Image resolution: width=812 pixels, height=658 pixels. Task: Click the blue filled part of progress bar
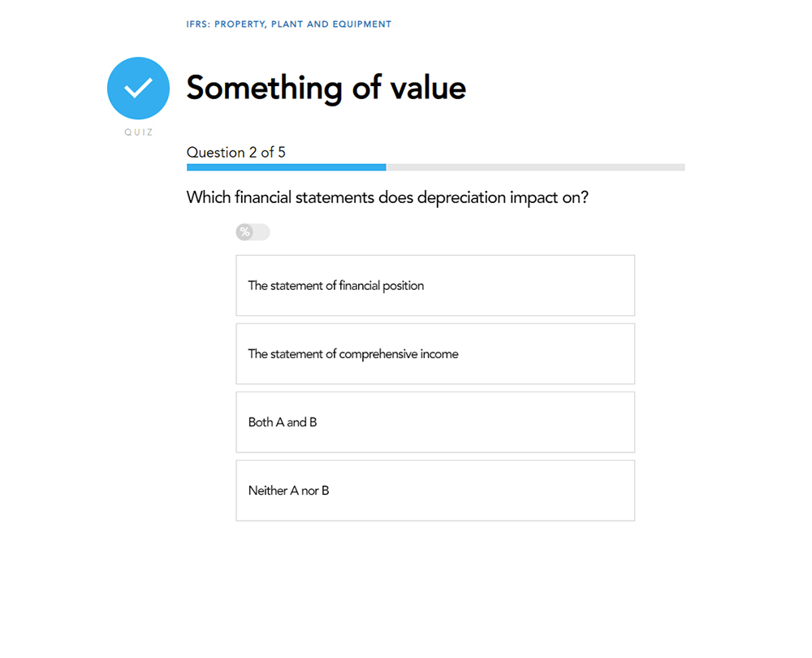[x=286, y=167]
